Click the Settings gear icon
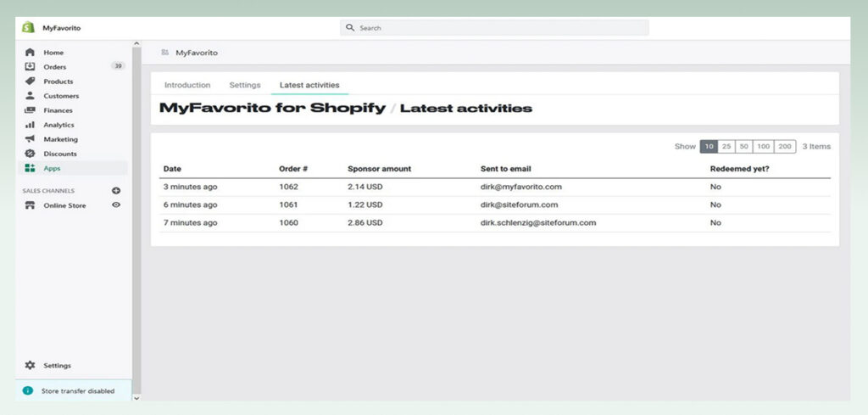This screenshot has width=868, height=415. (30, 366)
